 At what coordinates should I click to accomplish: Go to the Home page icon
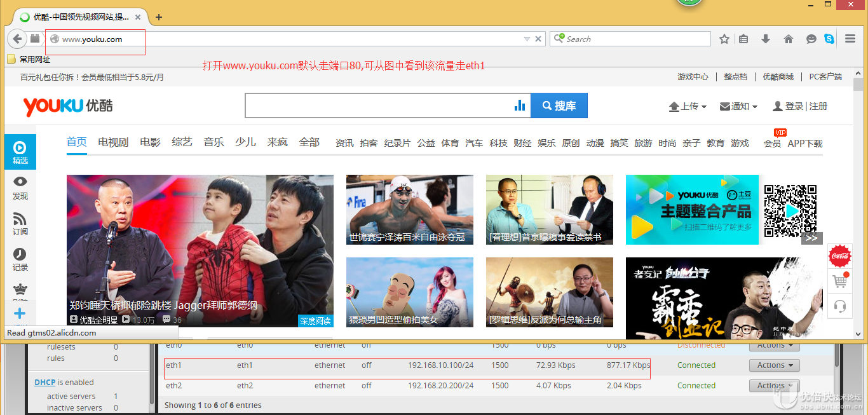pyautogui.click(x=789, y=39)
